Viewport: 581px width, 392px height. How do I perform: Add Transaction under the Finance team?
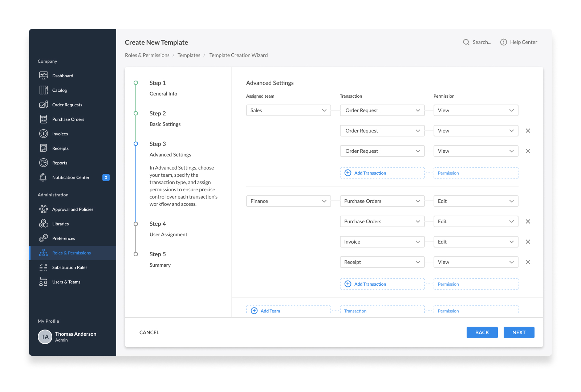click(x=382, y=284)
